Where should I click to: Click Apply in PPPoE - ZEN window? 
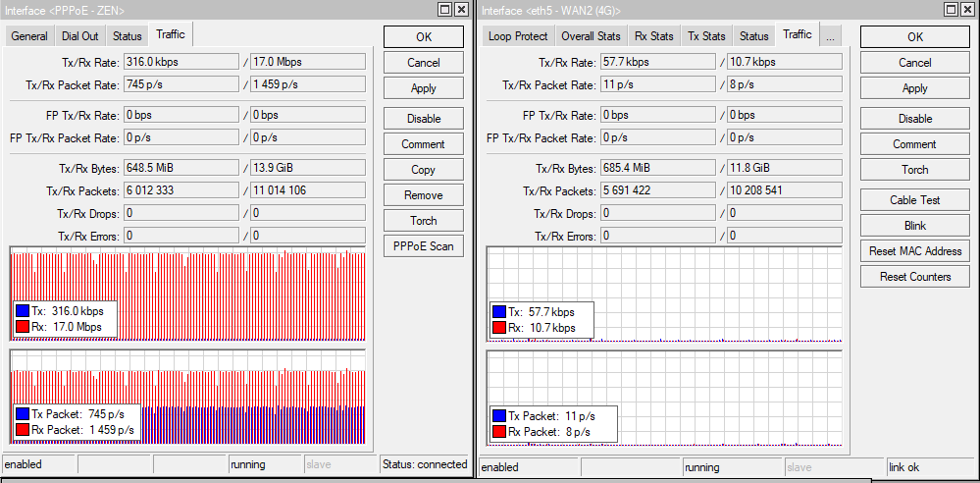click(x=424, y=88)
